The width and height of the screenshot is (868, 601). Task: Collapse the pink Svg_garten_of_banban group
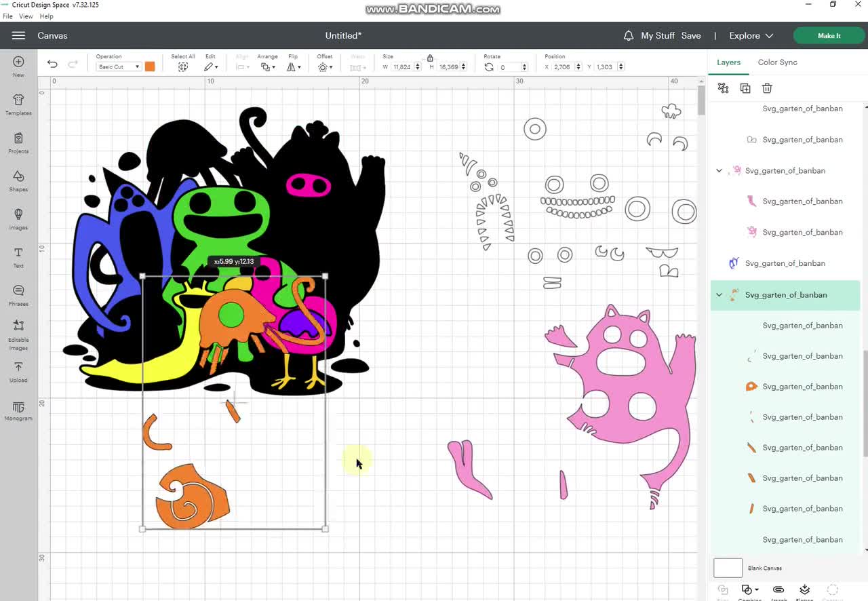click(719, 171)
